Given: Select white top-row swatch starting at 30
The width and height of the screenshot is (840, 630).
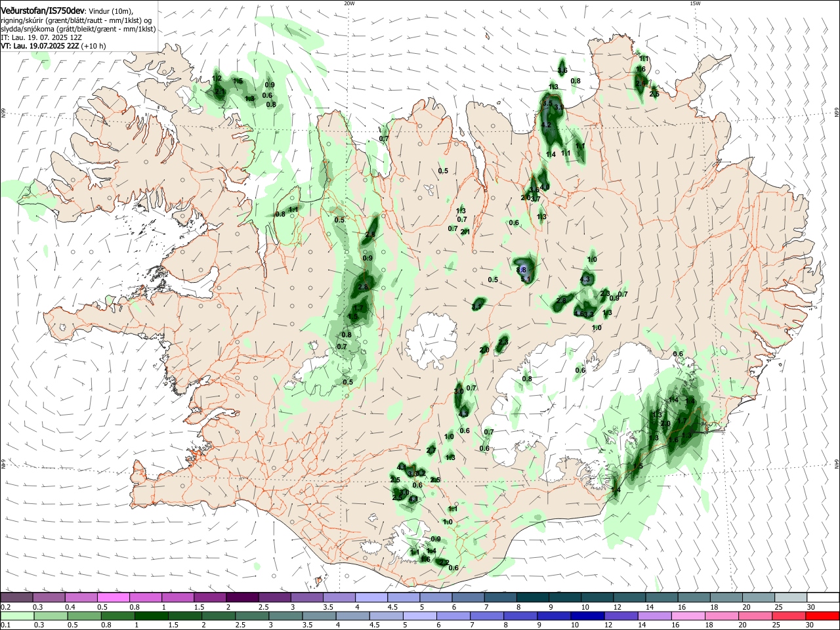Looking at the screenshot, I should (x=823, y=597).
